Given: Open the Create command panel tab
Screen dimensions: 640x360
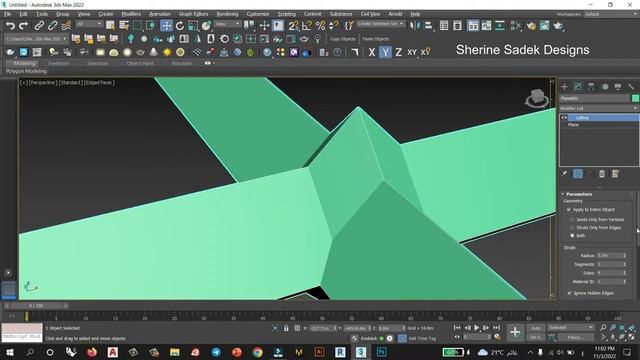Looking at the screenshot, I should pyautogui.click(x=564, y=87).
